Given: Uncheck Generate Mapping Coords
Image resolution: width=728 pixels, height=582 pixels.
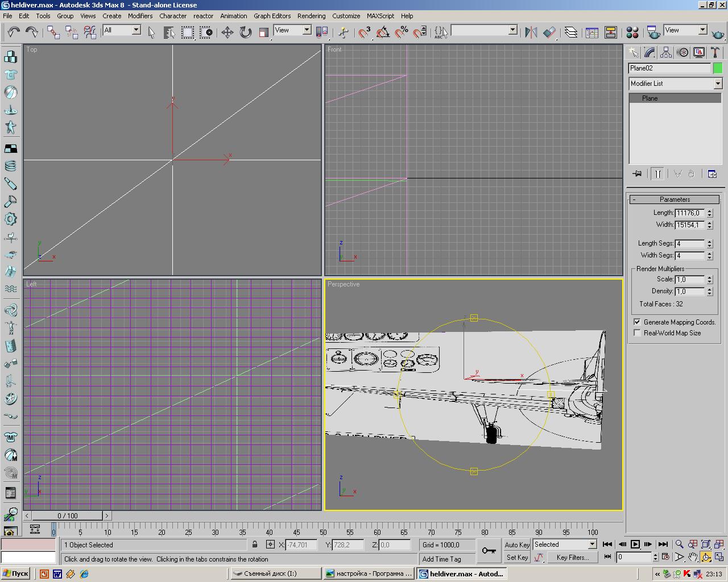Looking at the screenshot, I should [x=637, y=322].
